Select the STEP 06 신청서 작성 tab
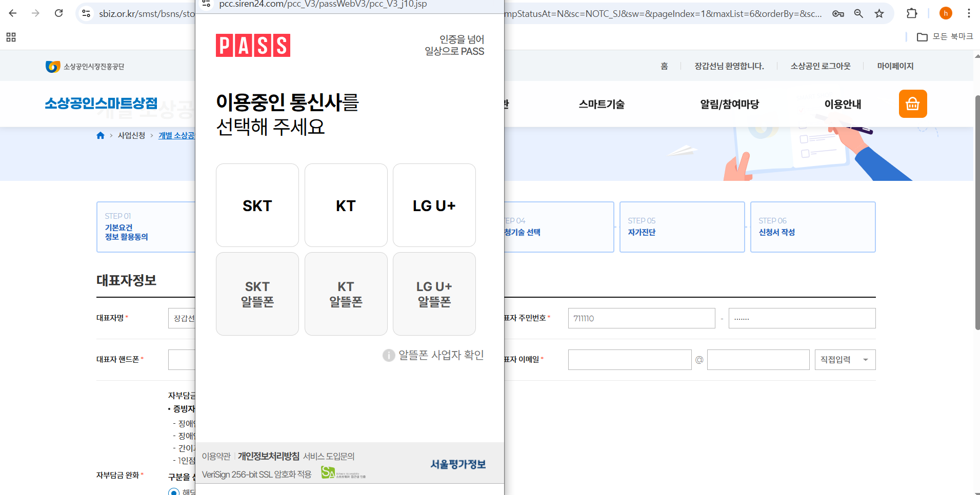 tap(813, 226)
